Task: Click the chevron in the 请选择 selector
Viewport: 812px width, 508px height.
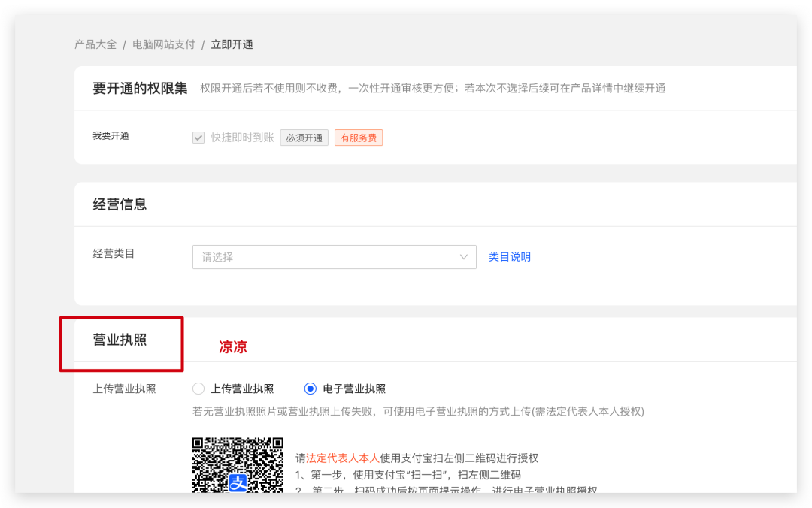Action: click(x=464, y=257)
